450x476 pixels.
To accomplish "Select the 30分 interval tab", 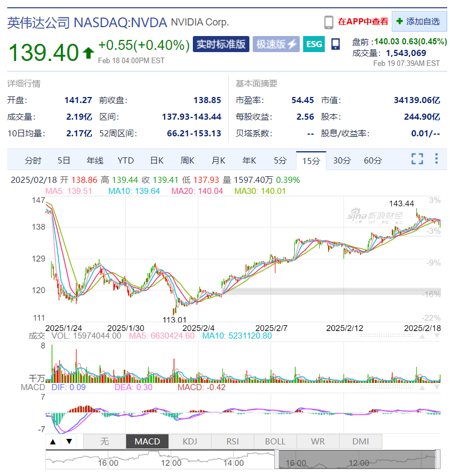I will pos(342,160).
